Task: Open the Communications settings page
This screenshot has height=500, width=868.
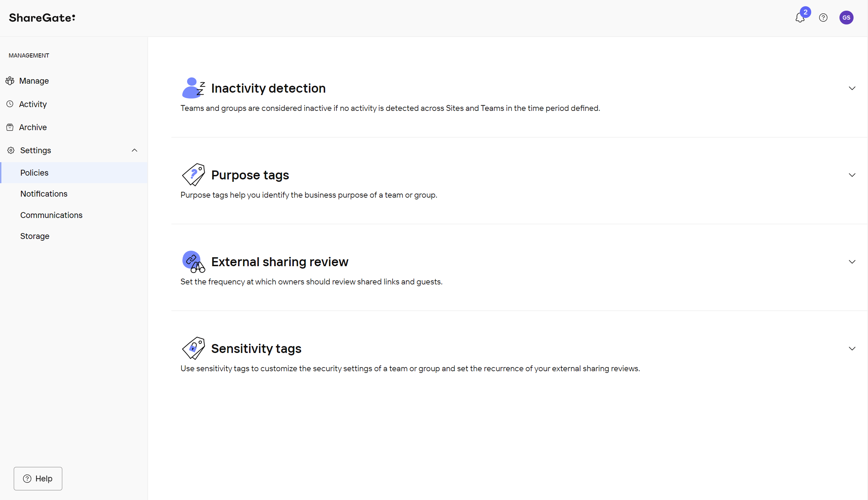Action: (51, 215)
